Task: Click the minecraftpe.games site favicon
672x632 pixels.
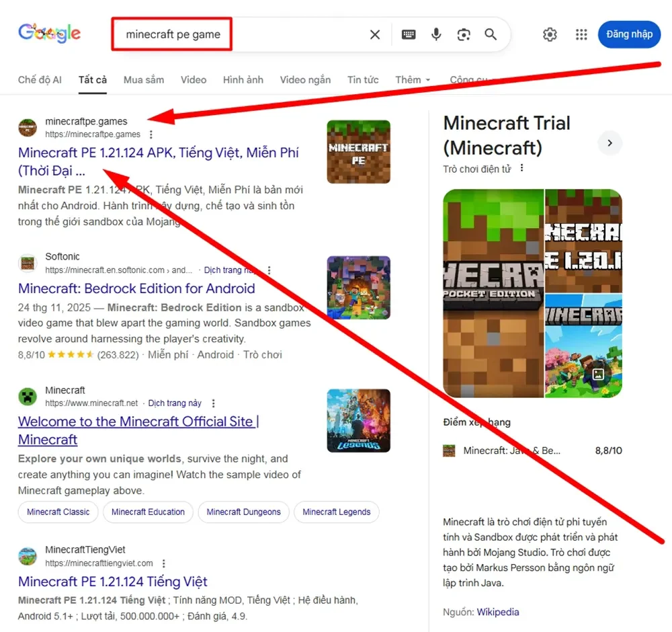Action: click(28, 128)
